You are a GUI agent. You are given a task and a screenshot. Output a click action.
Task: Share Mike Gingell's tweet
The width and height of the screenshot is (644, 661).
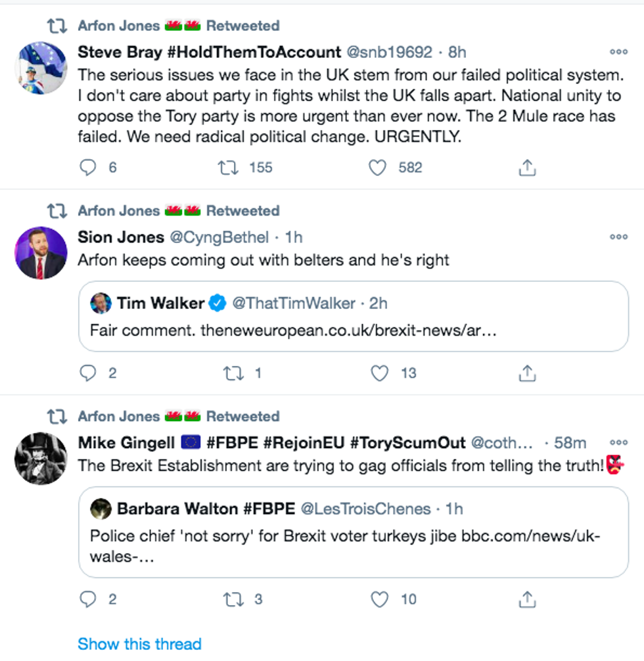point(527,599)
